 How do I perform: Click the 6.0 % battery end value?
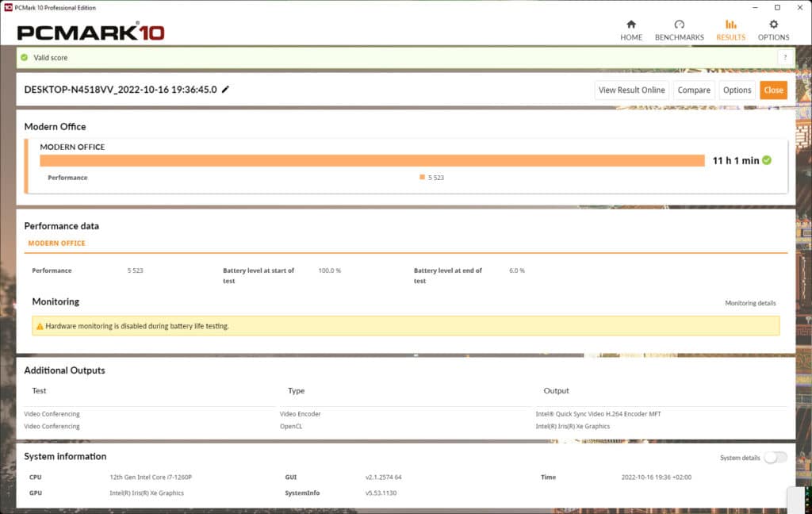(517, 270)
